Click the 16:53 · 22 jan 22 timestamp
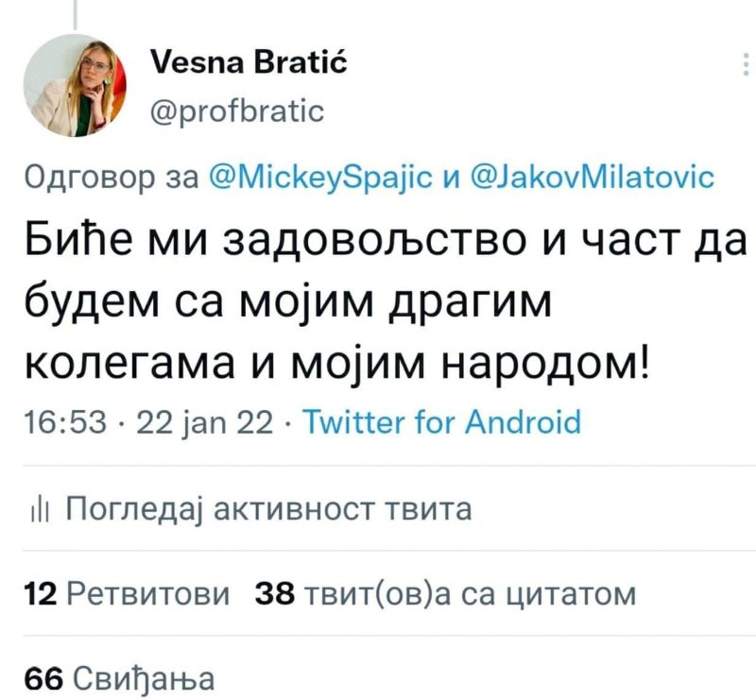This screenshot has width=756, height=700. pyautogui.click(x=148, y=422)
